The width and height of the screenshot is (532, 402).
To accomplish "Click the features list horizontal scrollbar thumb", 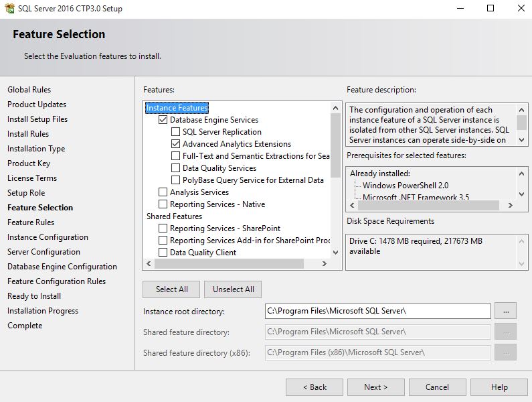I will click(x=229, y=264).
